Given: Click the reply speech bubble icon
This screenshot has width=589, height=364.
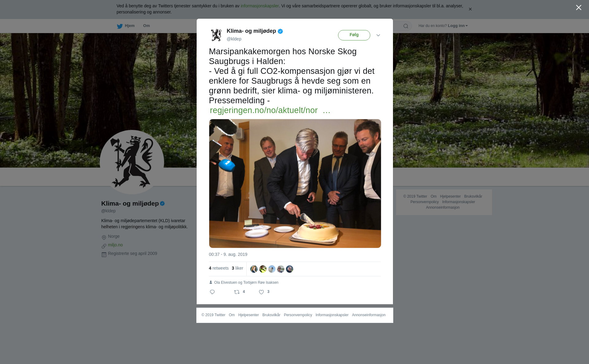Looking at the screenshot, I should [x=212, y=292].
